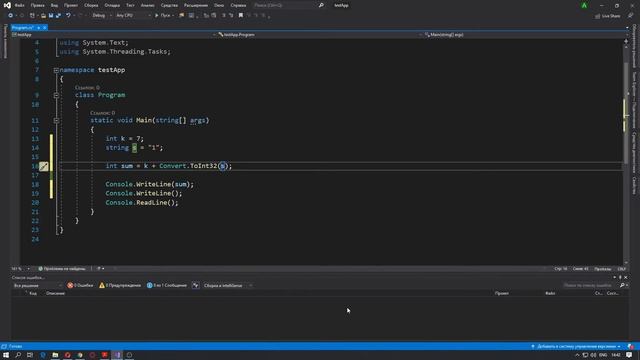Open the Any CPU platform dropdown

tap(133, 16)
